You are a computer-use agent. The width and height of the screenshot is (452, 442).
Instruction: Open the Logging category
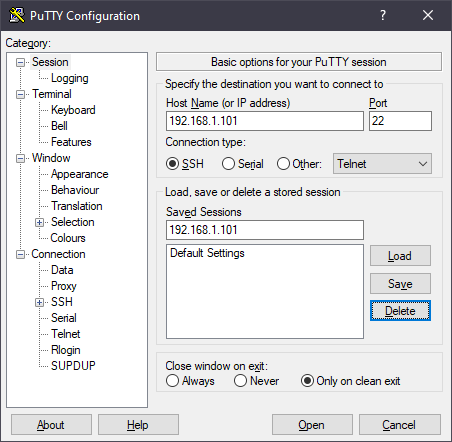click(x=69, y=78)
